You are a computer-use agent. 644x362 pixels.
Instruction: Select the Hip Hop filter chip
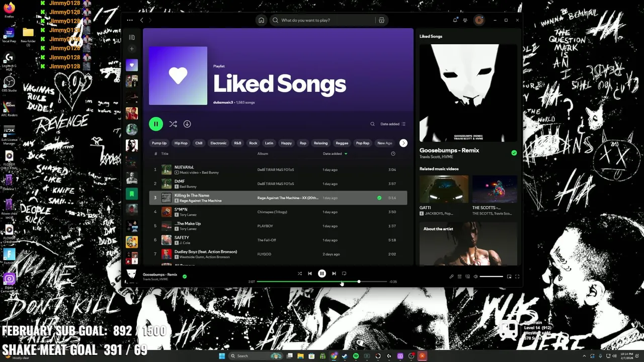pos(181,143)
